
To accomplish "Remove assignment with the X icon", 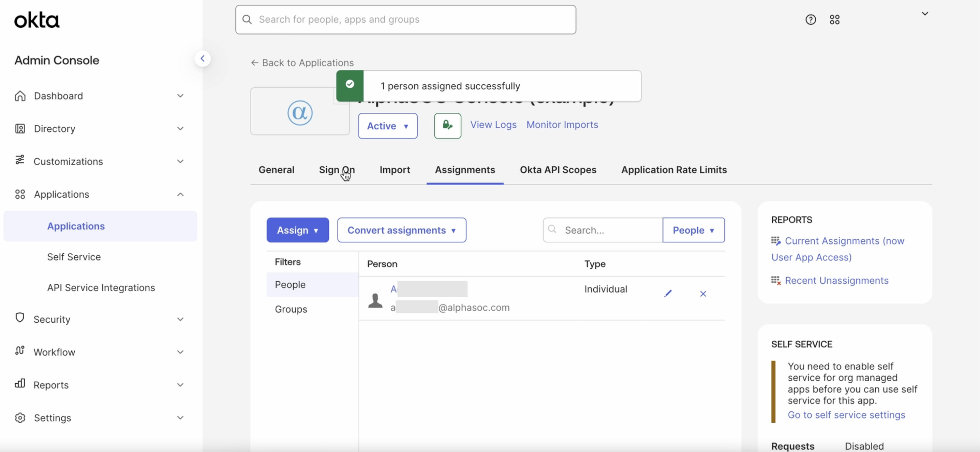I will [703, 294].
